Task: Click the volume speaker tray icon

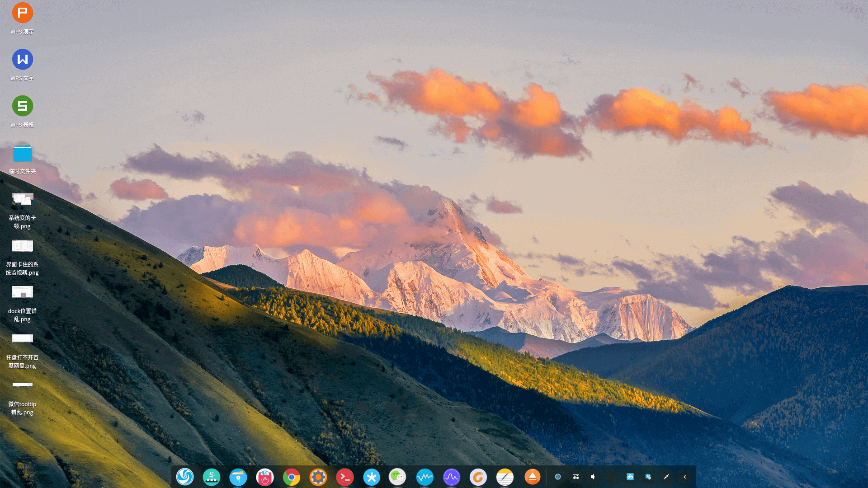Action: pyautogui.click(x=593, y=477)
